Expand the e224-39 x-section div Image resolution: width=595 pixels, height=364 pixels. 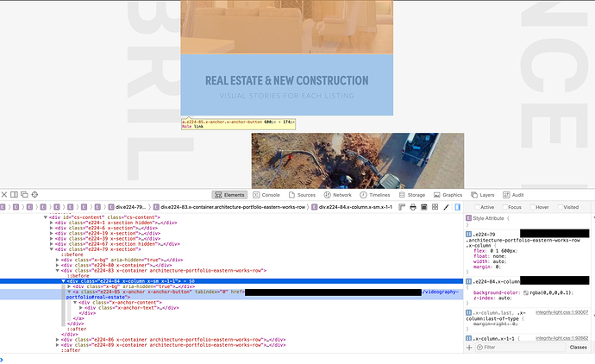52,239
